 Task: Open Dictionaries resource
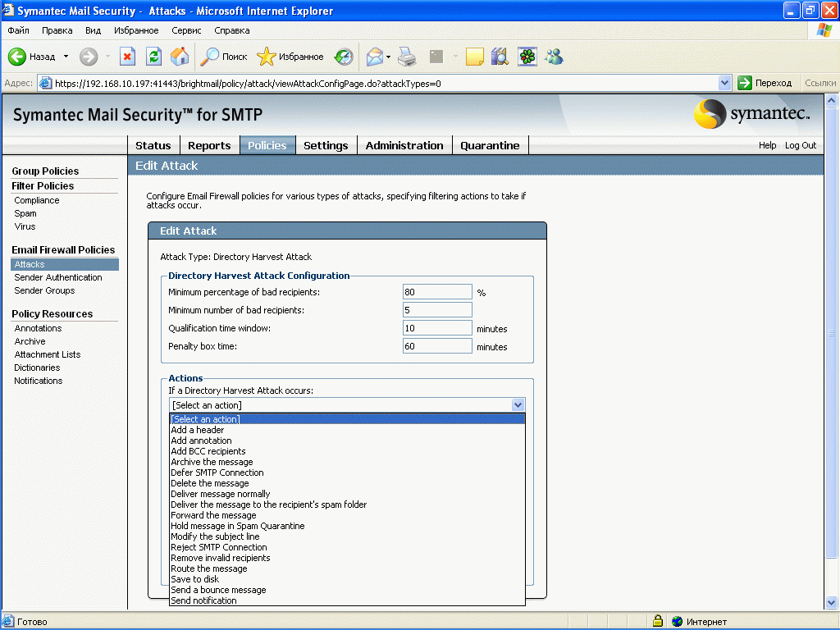click(37, 367)
